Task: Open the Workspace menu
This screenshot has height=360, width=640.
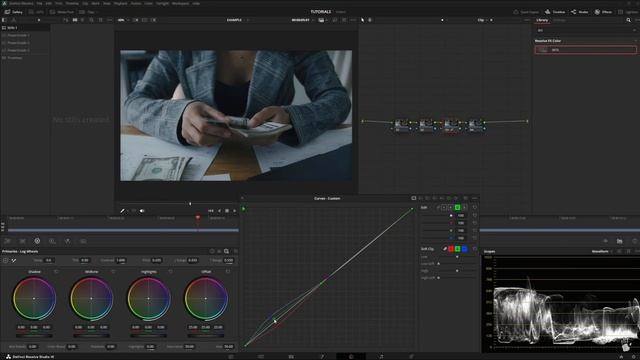Action: pyautogui.click(x=180, y=3)
